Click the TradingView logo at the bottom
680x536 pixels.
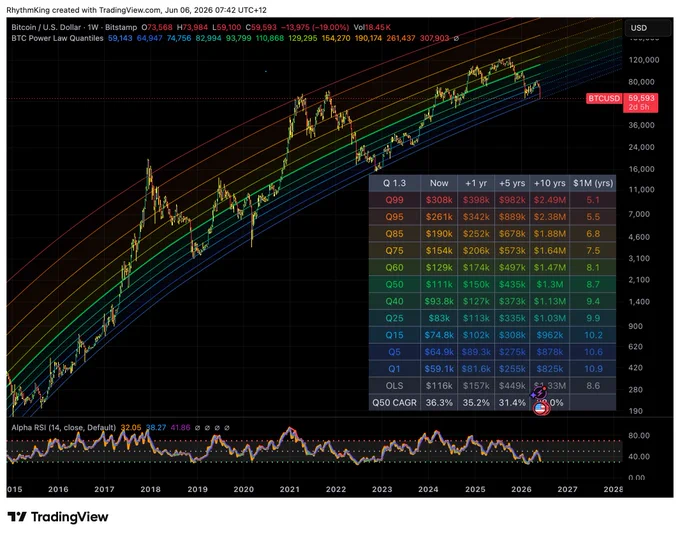tap(58, 517)
